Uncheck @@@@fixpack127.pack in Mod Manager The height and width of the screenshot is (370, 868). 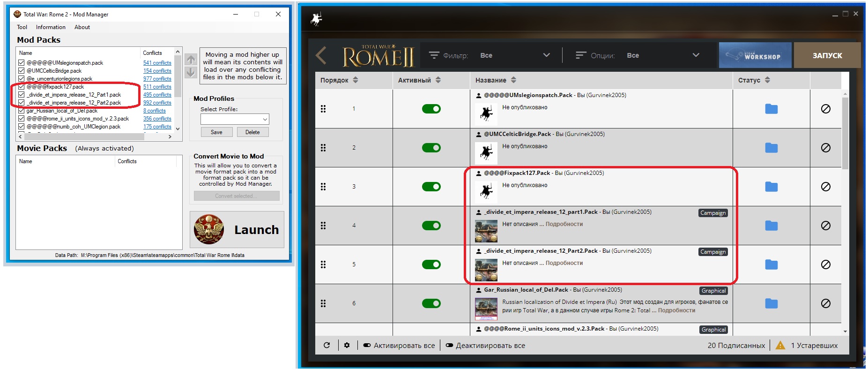point(22,86)
